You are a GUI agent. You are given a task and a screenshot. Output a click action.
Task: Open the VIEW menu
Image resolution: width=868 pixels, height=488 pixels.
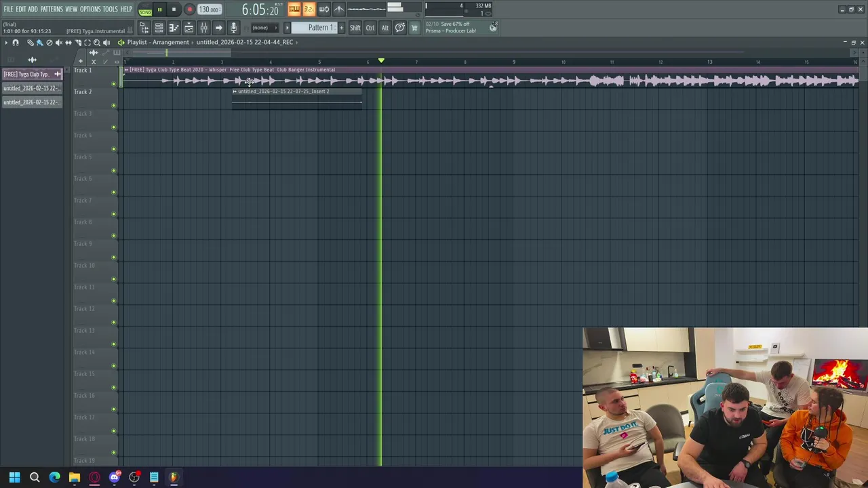pos(71,9)
